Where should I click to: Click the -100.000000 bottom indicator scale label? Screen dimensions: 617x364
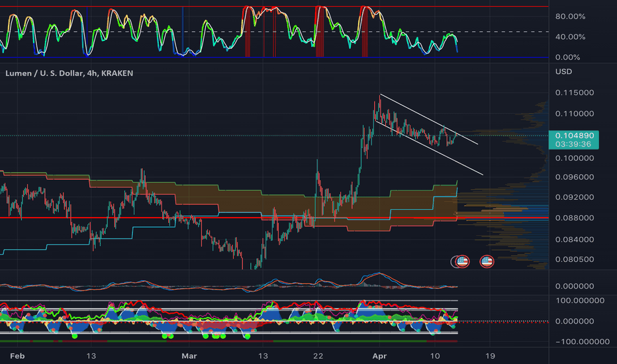[583, 341]
